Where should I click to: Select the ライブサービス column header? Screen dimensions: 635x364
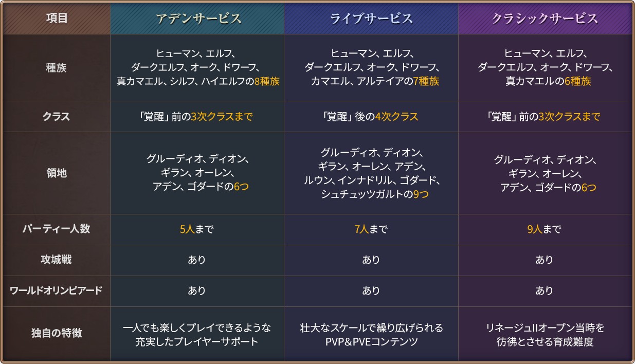(371, 19)
